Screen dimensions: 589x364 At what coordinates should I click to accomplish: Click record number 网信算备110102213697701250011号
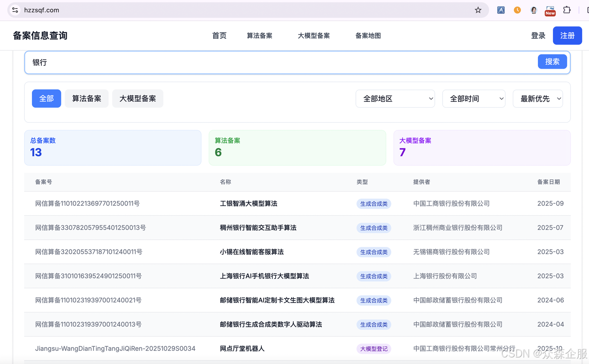[x=88, y=204]
